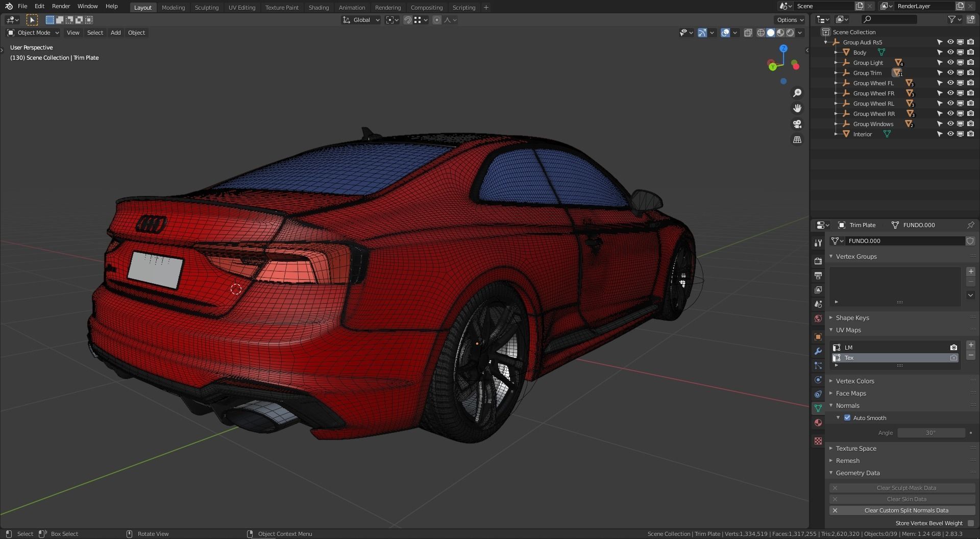Open vertex group specials arrow

971,295
